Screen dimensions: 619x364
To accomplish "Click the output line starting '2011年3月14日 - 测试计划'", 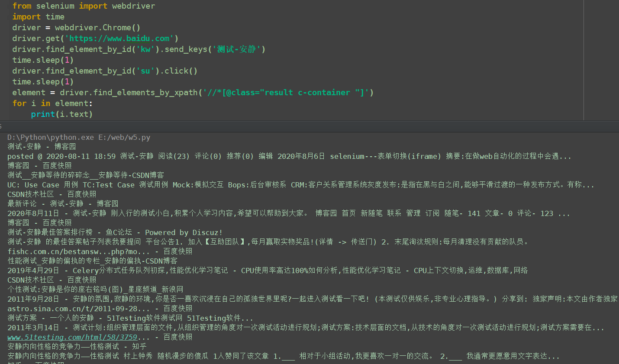I will coord(306,328).
